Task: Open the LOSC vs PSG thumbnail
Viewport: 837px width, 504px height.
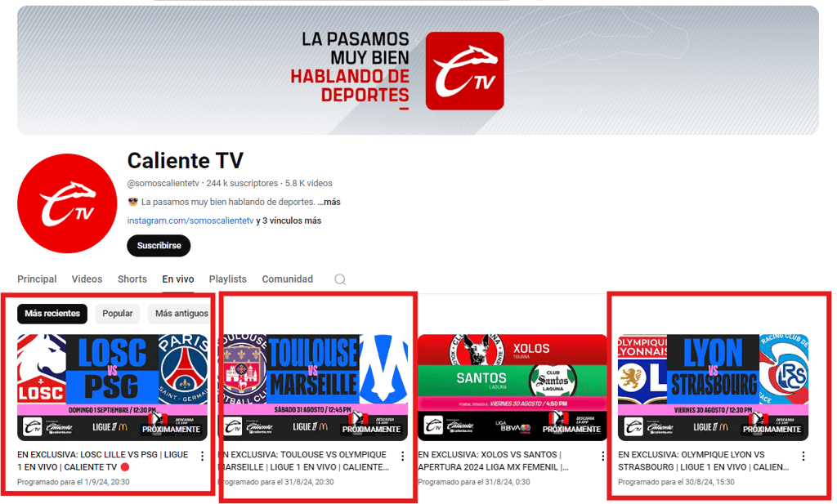Action: [112, 388]
